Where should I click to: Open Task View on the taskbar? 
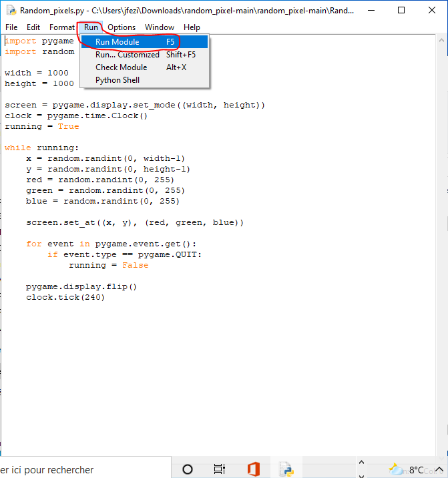(220, 469)
